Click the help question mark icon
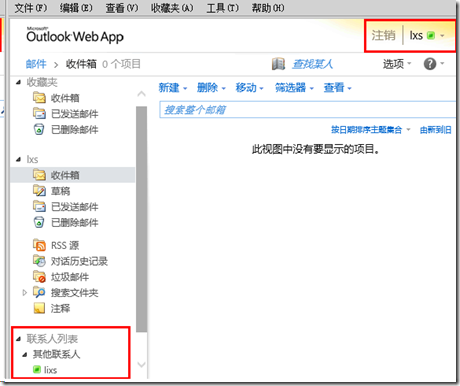This screenshot has width=460, height=386. pos(430,63)
